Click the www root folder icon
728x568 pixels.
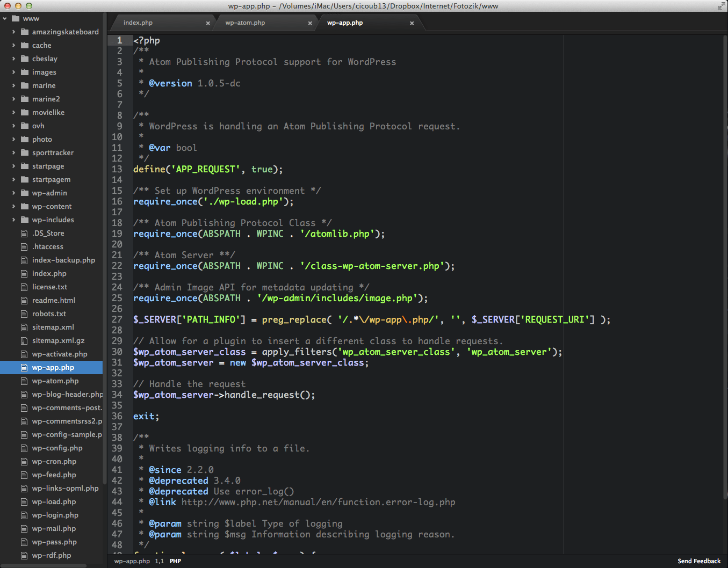click(x=16, y=18)
